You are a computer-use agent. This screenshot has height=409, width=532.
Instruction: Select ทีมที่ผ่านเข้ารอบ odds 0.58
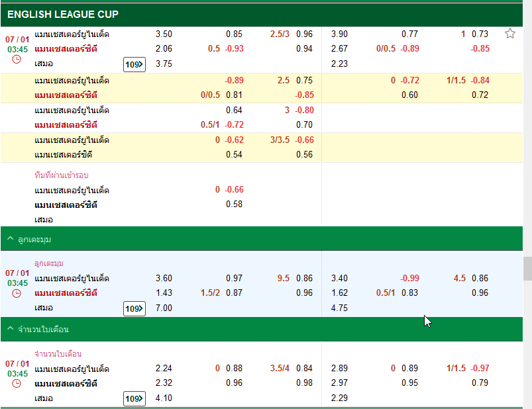pyautogui.click(x=234, y=204)
